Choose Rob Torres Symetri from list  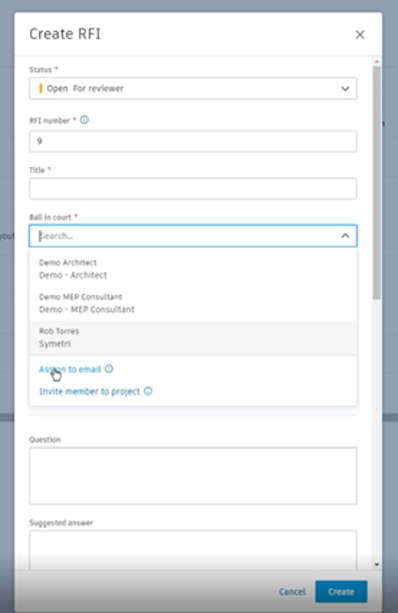[193, 337]
